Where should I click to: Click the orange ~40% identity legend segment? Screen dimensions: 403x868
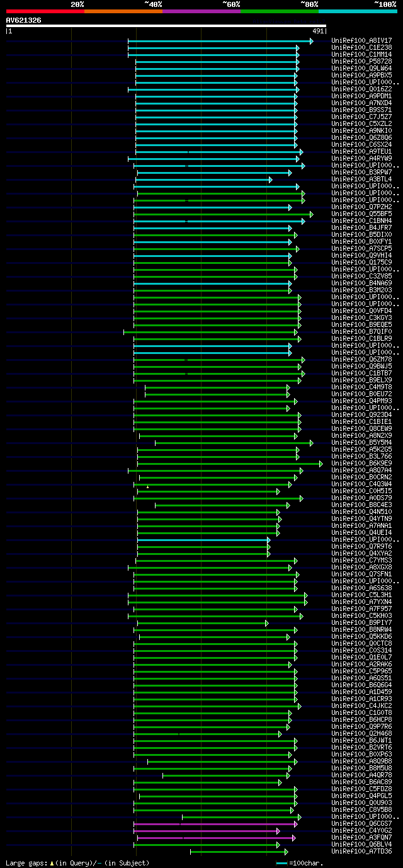[123, 11]
